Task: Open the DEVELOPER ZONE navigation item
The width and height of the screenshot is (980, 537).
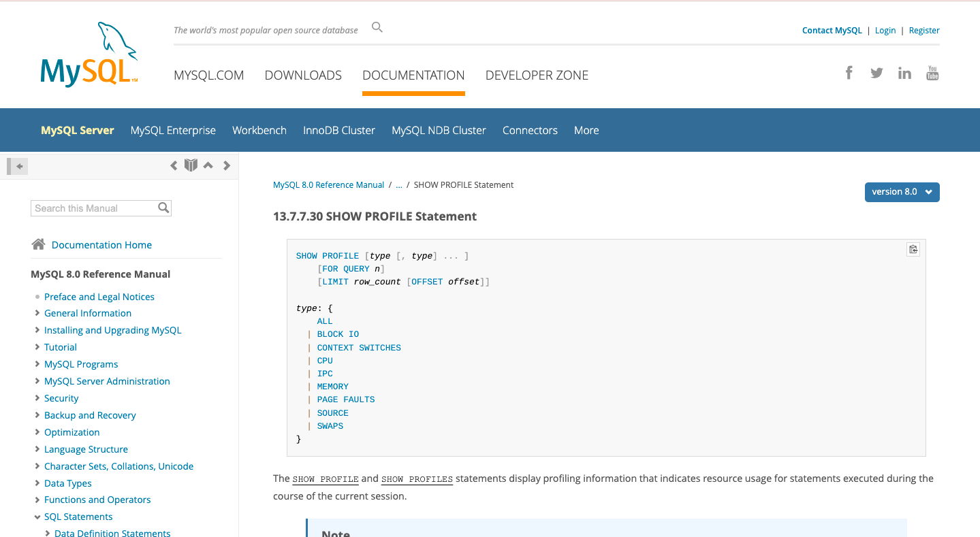Action: [537, 76]
